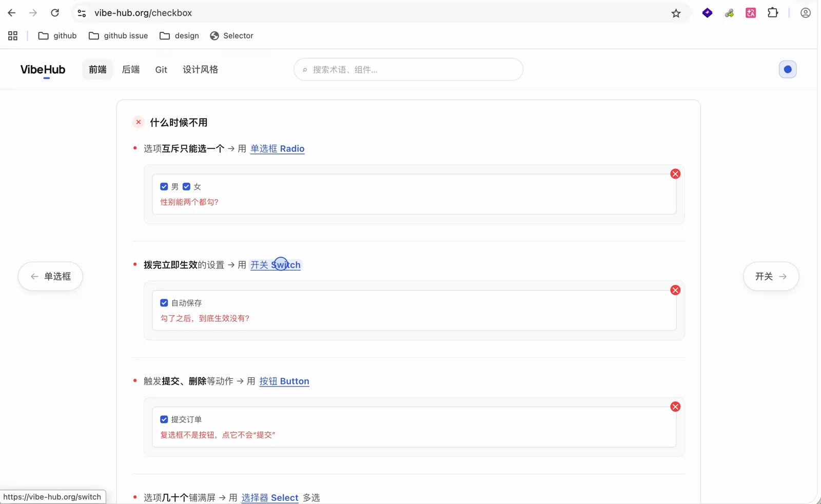Open the design bookmark folder

point(180,35)
